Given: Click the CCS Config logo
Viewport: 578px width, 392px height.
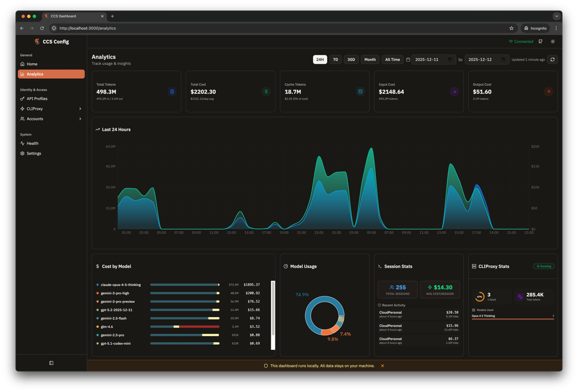Looking at the screenshot, I should (x=52, y=42).
